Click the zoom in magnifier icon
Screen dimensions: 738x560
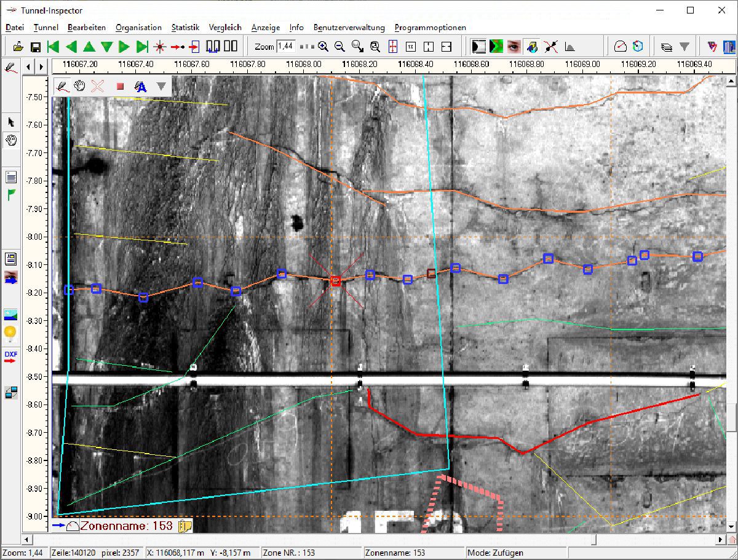click(323, 47)
